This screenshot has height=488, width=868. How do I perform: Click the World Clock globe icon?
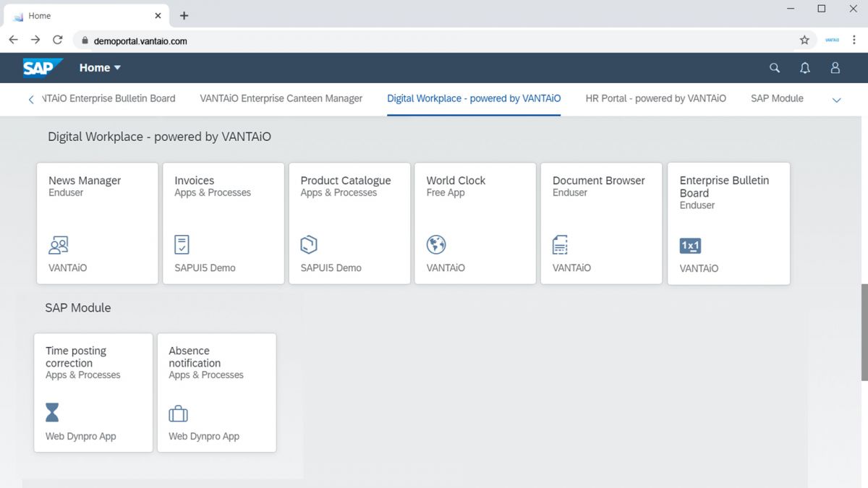[x=436, y=244]
